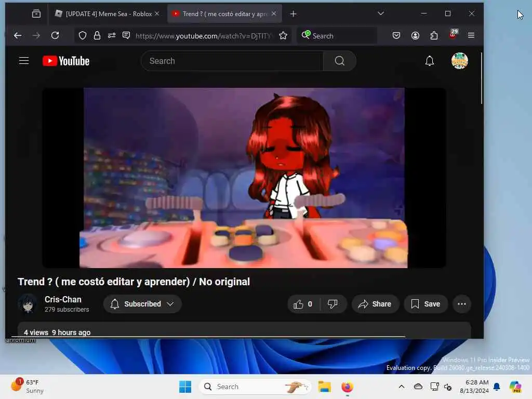The image size is (532, 399).
Task: Open the Firefox application menu
Action: [x=471, y=35]
